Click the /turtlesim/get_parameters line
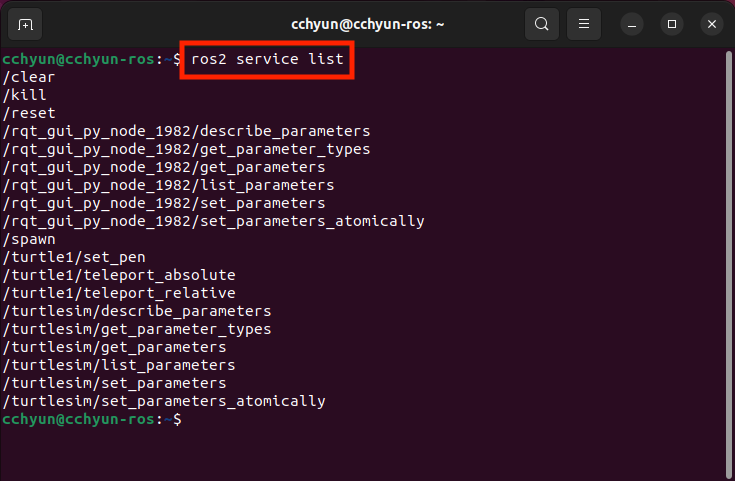Image resolution: width=735 pixels, height=481 pixels. (x=114, y=347)
